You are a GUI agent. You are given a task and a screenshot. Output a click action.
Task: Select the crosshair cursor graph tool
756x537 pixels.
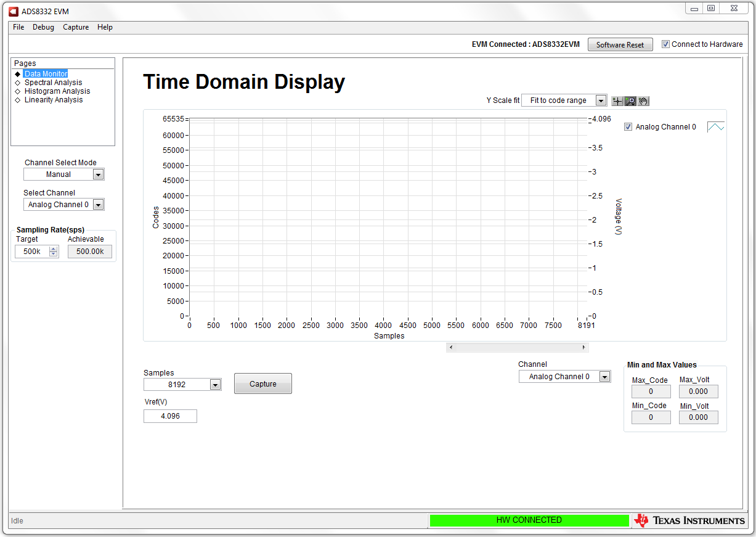[x=617, y=101]
